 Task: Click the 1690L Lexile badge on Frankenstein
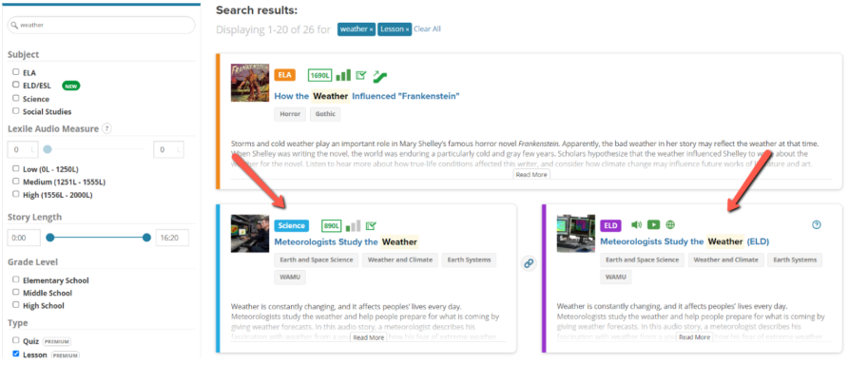[x=319, y=75]
